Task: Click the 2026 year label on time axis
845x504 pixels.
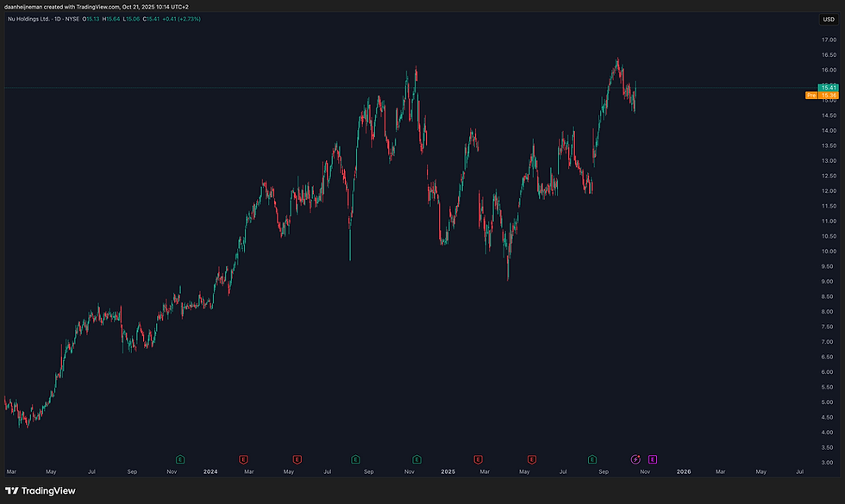Action: tap(683, 472)
